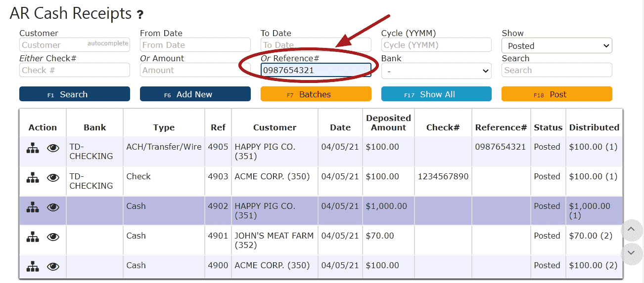Screen dimensions: 644x283
Task: Open Batches with the orange F7 button
Action: pos(316,94)
